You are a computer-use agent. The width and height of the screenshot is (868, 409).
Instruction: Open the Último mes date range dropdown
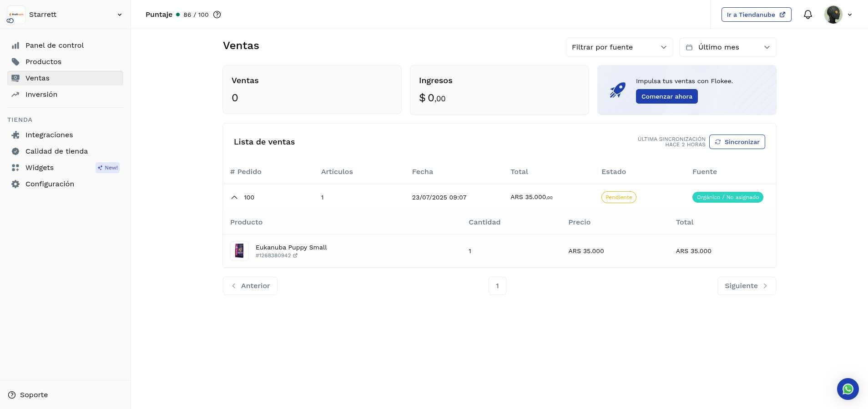pyautogui.click(x=727, y=47)
